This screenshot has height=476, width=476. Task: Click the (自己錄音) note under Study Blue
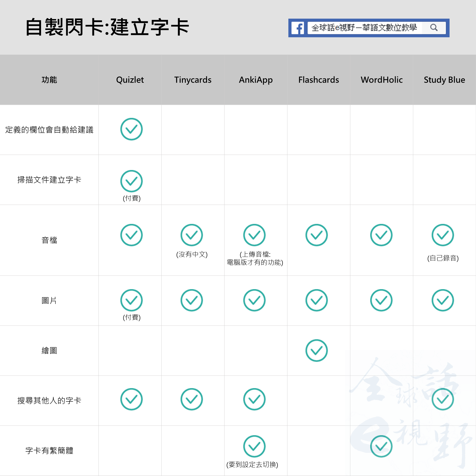point(443,258)
